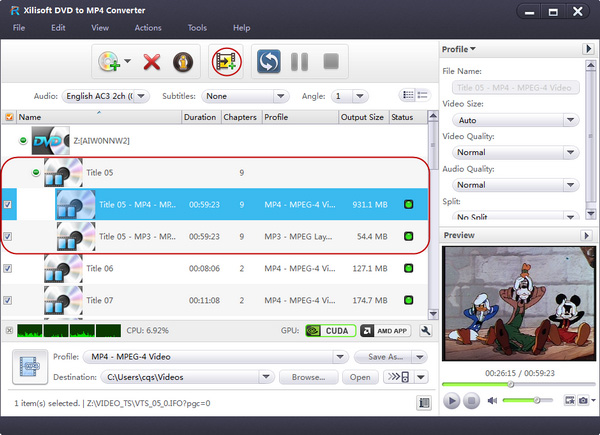
Task: Collapse the Z:[AIW0NNW2] DVD tree node
Action: tap(23, 140)
